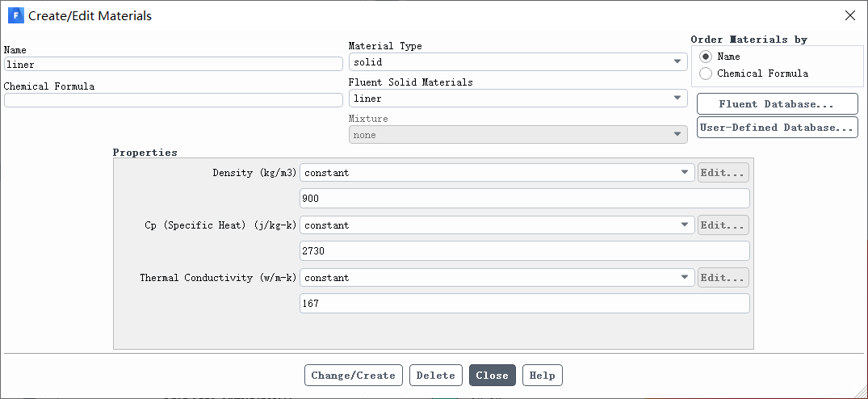868x399 pixels.
Task: Click the Close button at bottom
Action: point(492,376)
